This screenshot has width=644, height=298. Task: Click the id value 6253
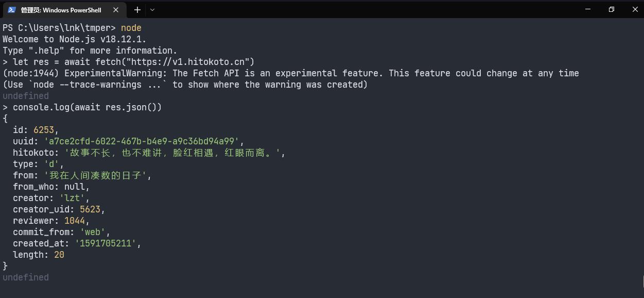point(44,129)
